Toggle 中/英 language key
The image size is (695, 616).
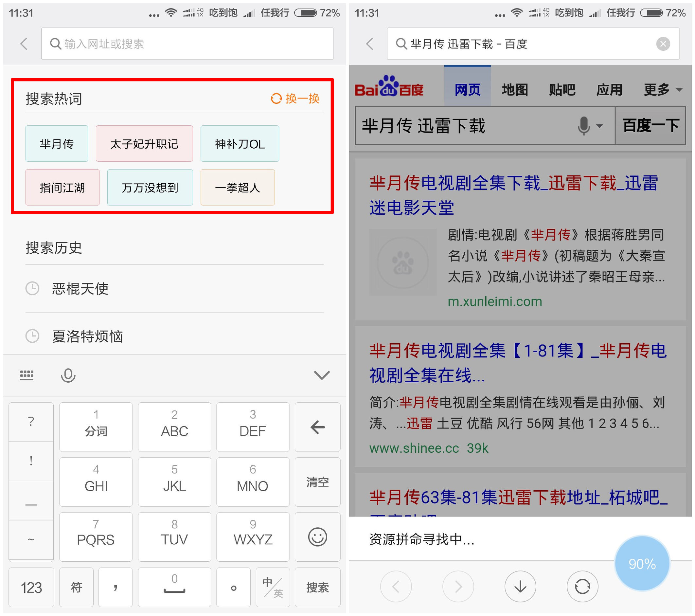[x=273, y=588]
